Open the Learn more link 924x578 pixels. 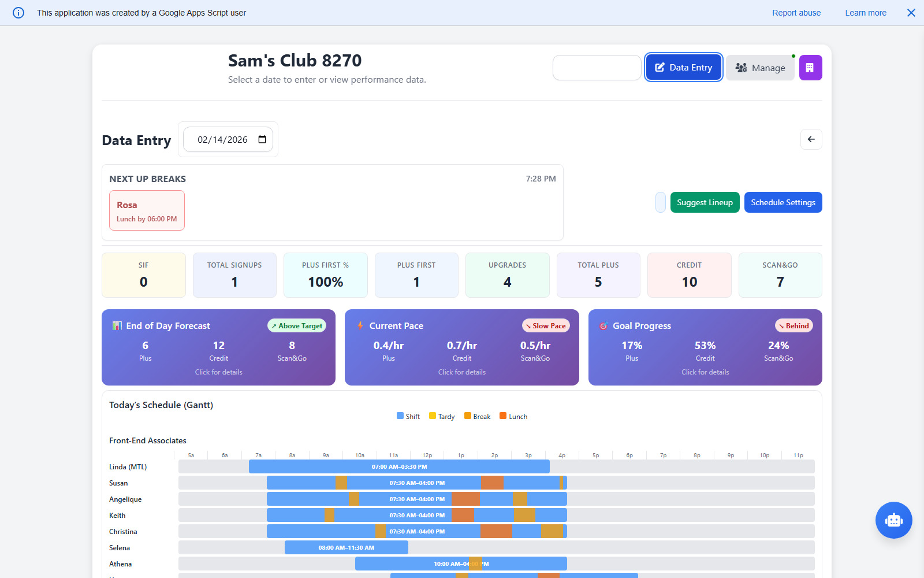click(x=865, y=13)
